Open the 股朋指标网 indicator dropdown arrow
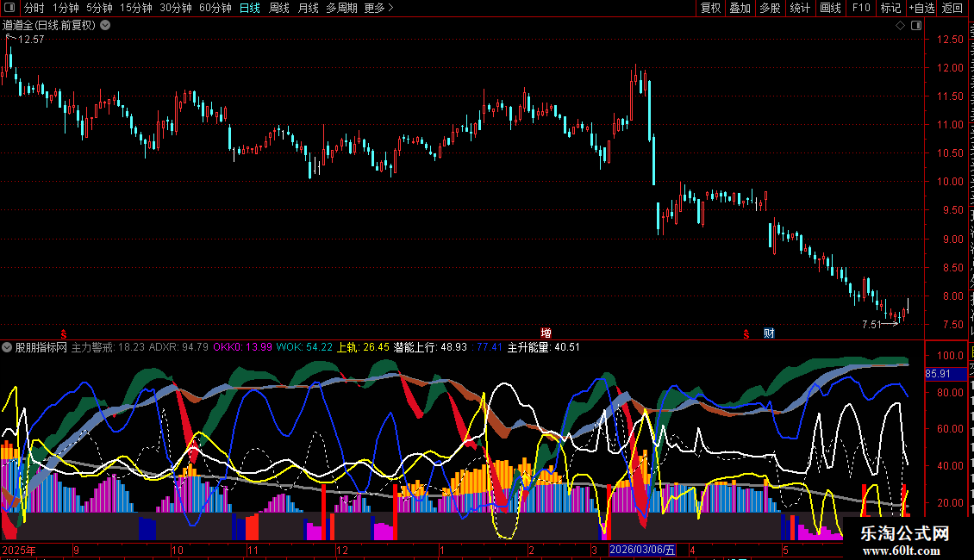The image size is (974, 560). 7,347
